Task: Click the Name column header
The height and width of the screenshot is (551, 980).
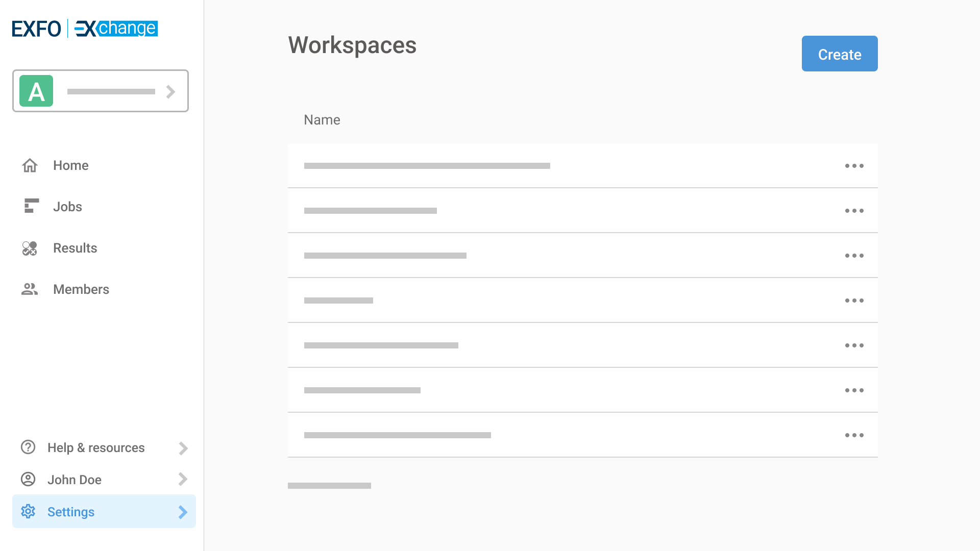Action: click(322, 120)
